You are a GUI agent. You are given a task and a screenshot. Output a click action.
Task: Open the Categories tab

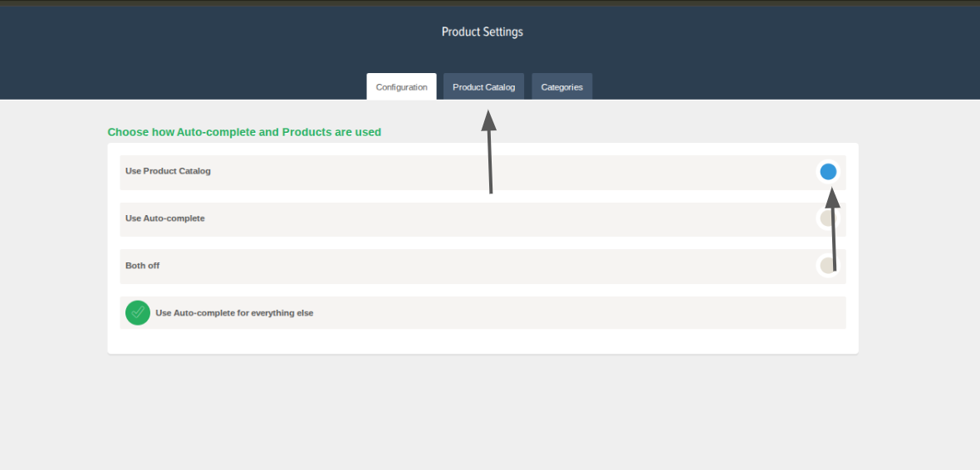[562, 87]
